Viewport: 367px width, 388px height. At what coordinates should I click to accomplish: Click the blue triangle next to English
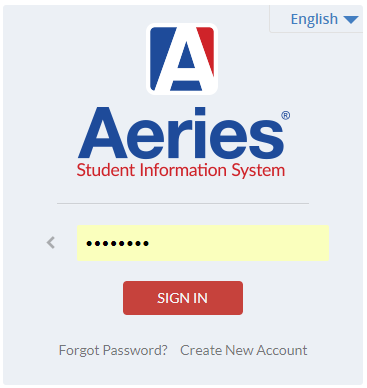[x=350, y=20]
